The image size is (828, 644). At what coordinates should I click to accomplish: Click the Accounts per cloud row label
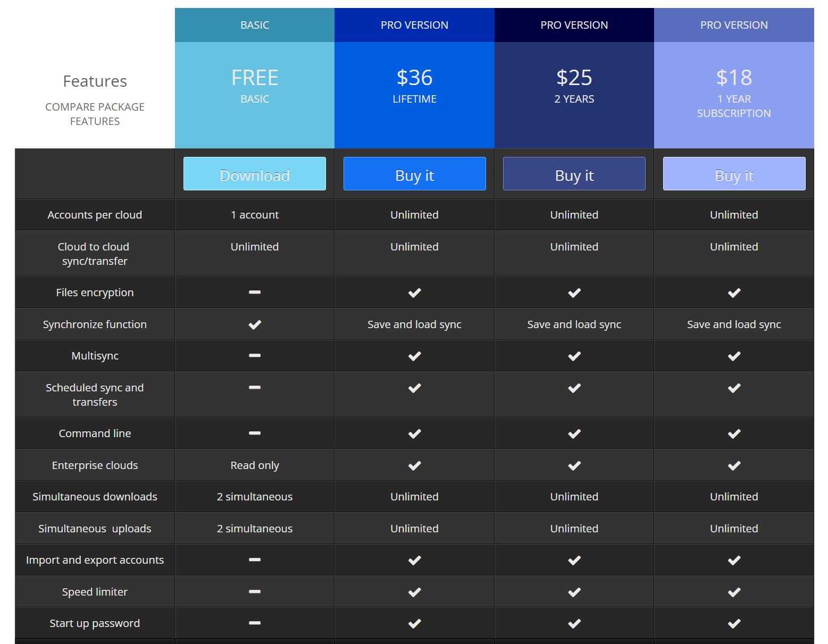coord(95,215)
